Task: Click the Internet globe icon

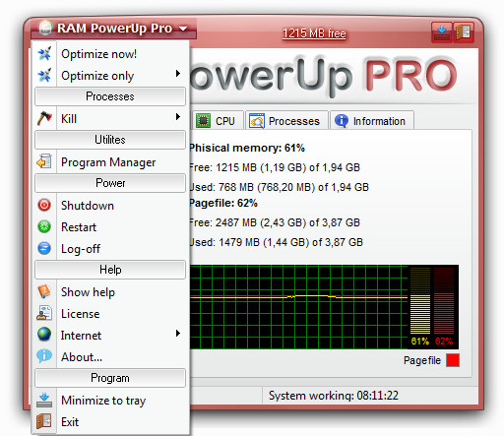Action: (44, 335)
